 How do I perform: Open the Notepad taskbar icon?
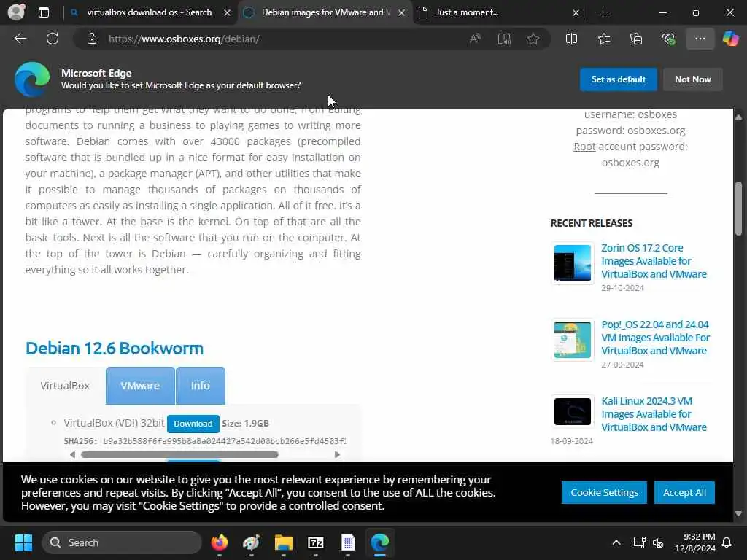coord(348,542)
